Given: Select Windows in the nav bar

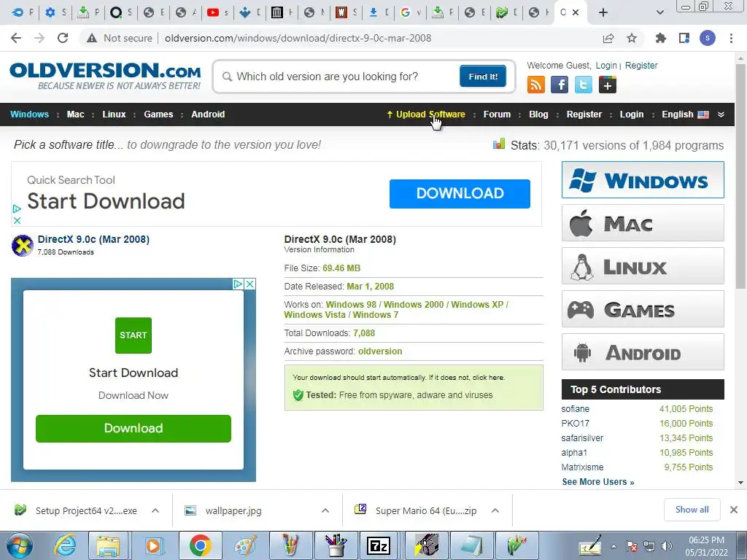Looking at the screenshot, I should [29, 114].
